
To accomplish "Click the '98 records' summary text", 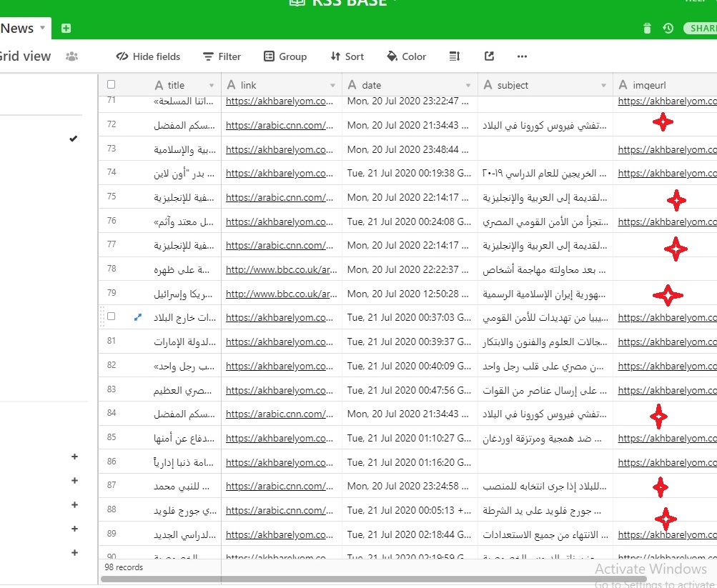I will click(x=124, y=567).
